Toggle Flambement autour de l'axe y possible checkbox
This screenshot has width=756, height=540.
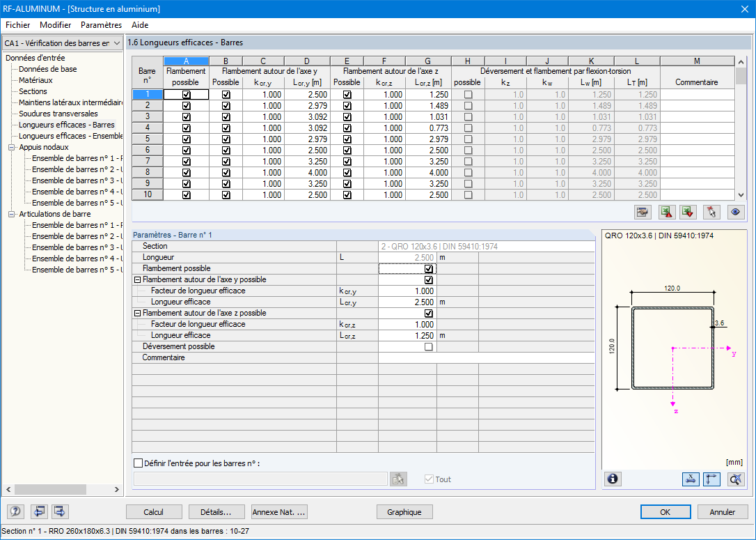click(428, 280)
